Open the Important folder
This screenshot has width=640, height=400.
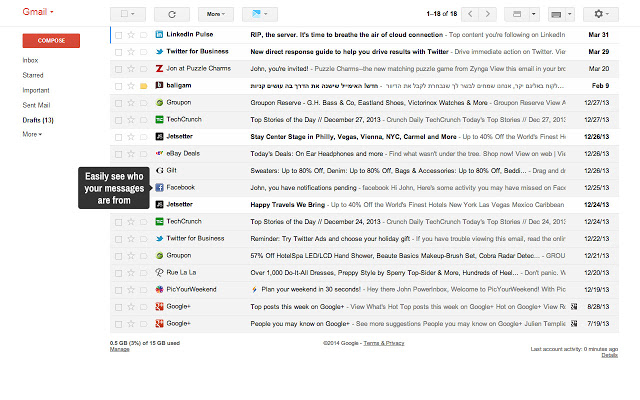(36, 90)
